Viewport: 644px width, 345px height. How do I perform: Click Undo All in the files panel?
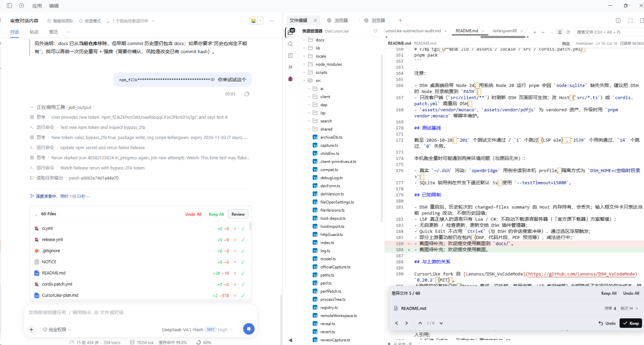tap(193, 214)
